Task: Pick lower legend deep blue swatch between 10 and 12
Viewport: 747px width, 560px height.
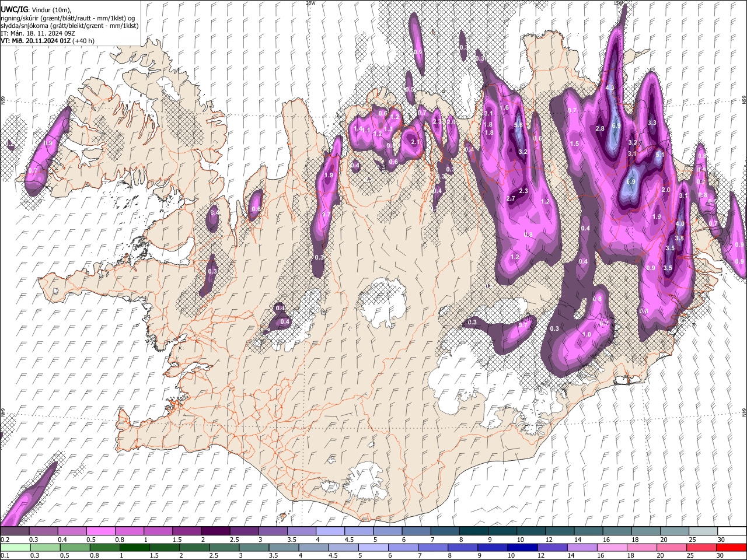Action: coord(522,547)
